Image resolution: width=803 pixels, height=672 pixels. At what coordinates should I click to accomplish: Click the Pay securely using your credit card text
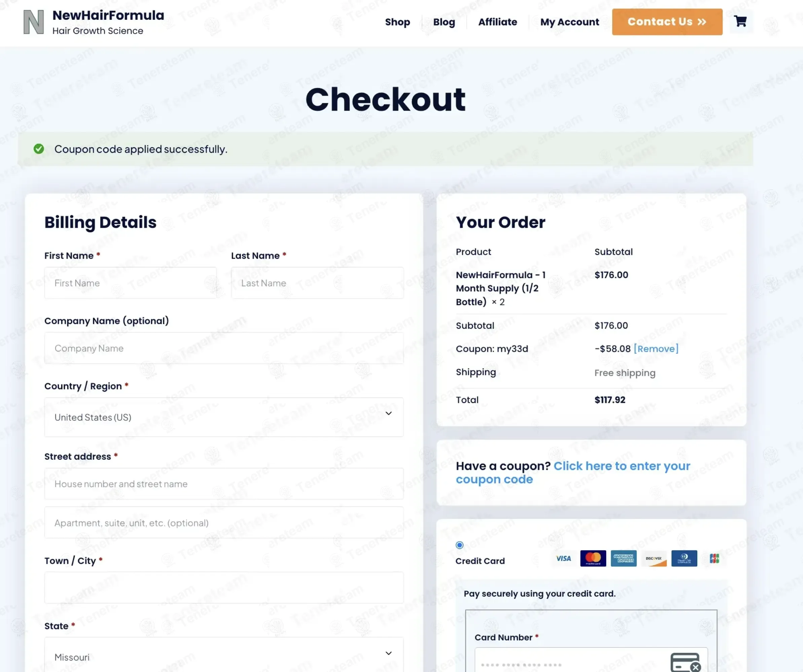click(539, 594)
